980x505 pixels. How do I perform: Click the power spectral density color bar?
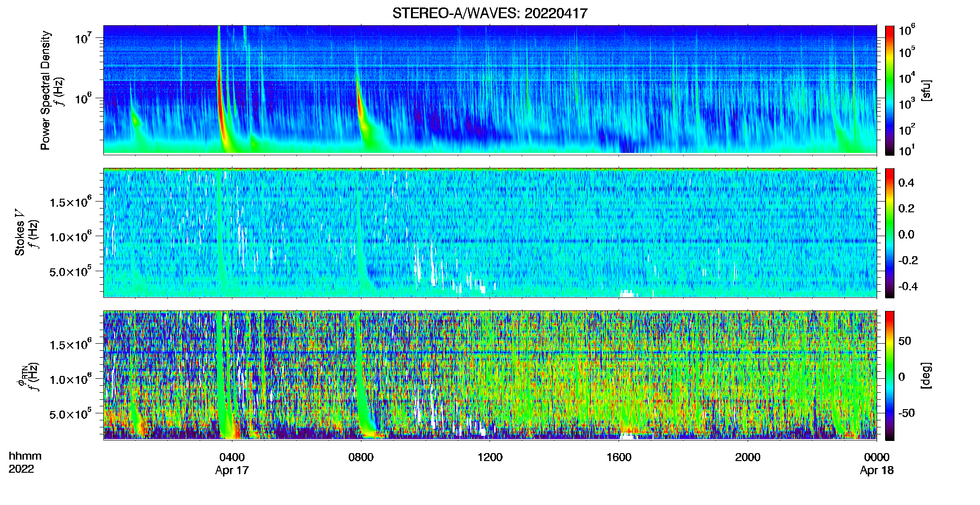click(890, 90)
